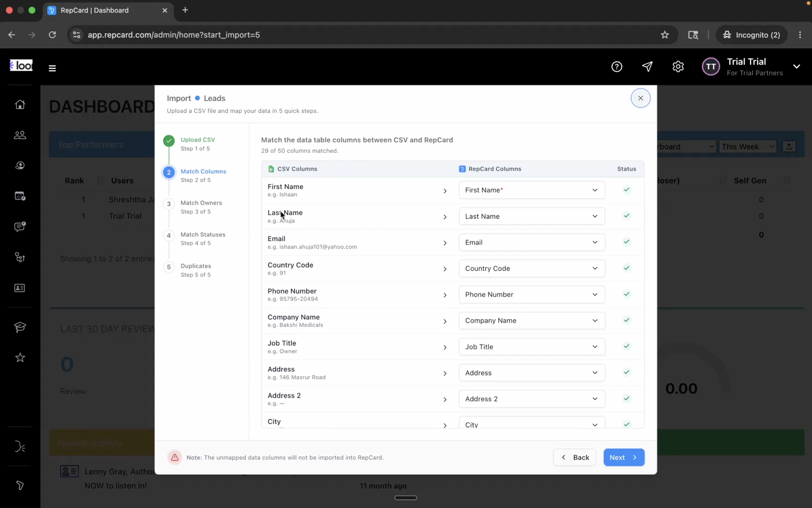Open the Home icon in left sidebar
This screenshot has height=508, width=812.
[x=20, y=104]
